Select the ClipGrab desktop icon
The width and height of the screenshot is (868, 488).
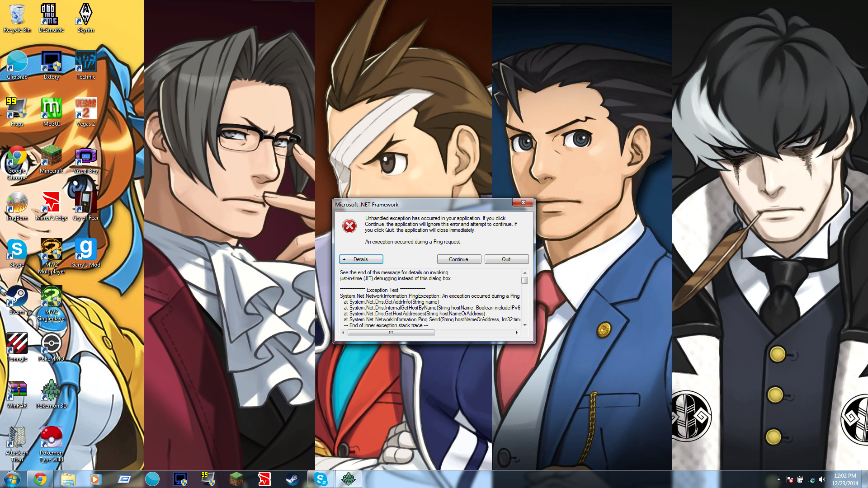click(x=17, y=65)
